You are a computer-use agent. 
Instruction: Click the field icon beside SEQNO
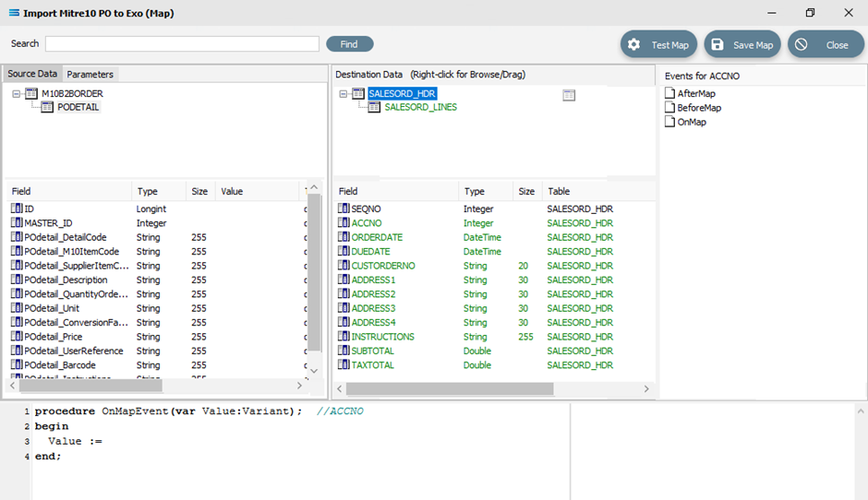click(x=344, y=208)
